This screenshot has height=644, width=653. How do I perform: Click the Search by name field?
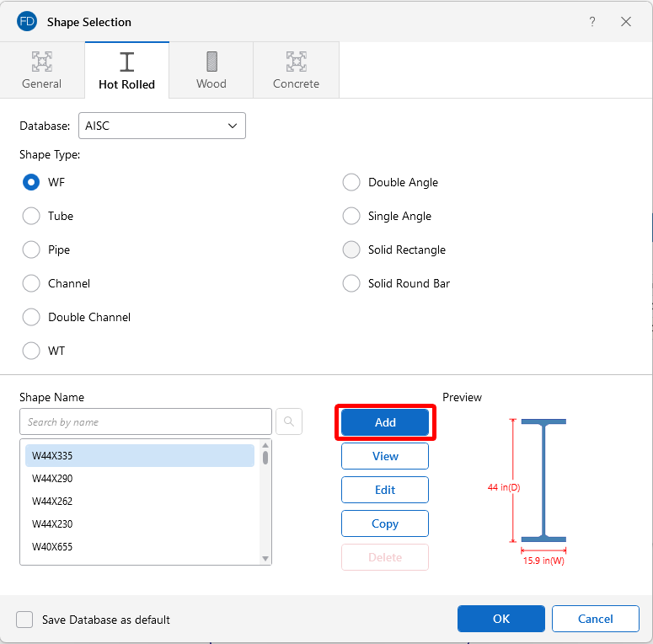(x=146, y=421)
